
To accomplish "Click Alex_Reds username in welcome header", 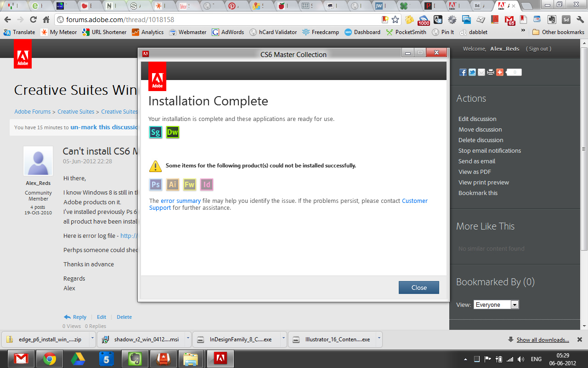I will (x=504, y=49).
